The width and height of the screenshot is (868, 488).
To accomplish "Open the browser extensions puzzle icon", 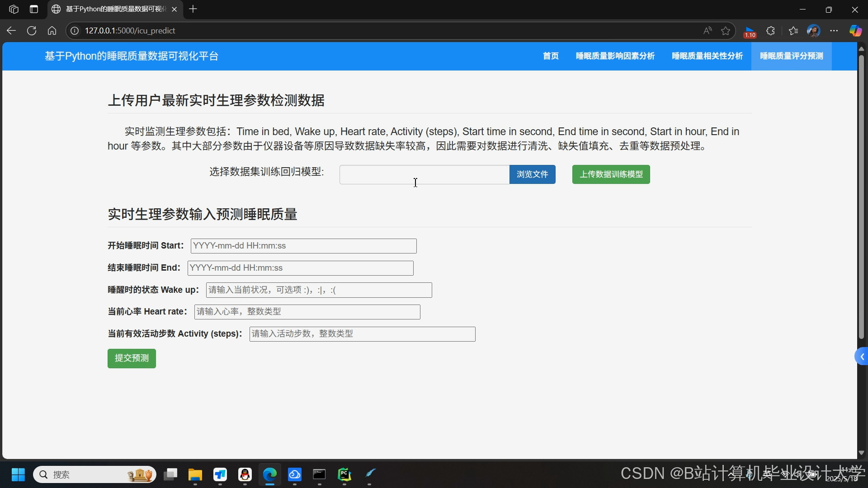I will pyautogui.click(x=771, y=31).
